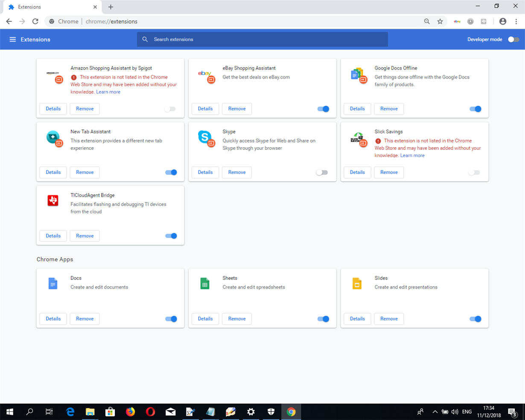This screenshot has width=525, height=420.
Task: Turn off TICloudAgent Bridge toggle
Action: click(x=171, y=236)
